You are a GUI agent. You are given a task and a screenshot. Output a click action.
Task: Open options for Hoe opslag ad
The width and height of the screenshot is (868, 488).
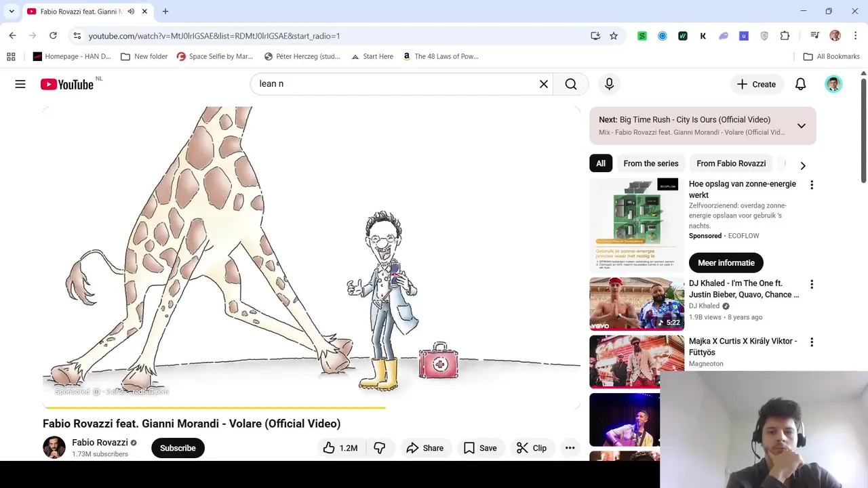(x=811, y=184)
